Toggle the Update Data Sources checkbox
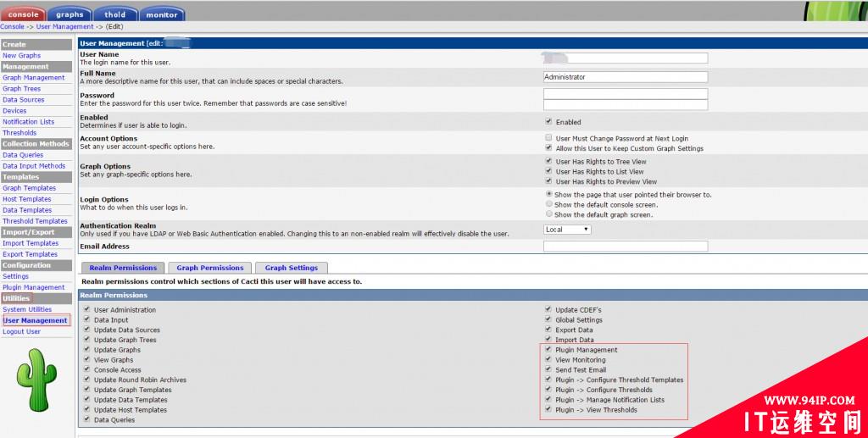The width and height of the screenshot is (868, 438). click(x=87, y=329)
